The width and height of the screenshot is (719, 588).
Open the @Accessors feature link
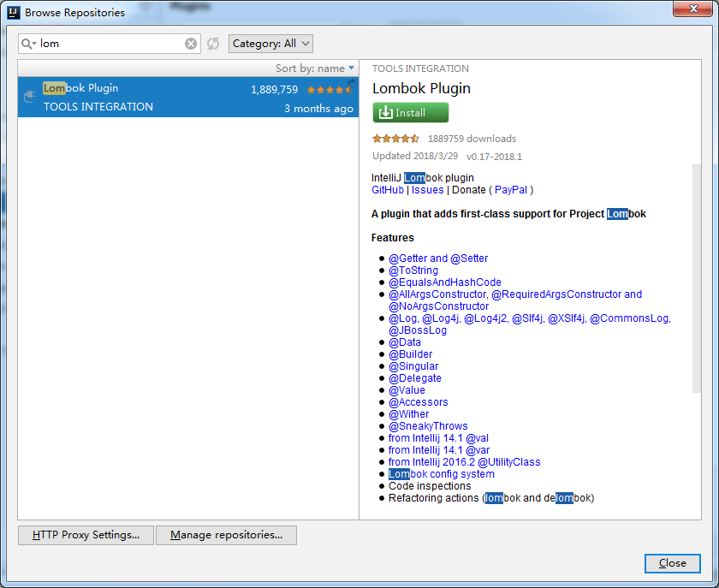click(x=419, y=401)
